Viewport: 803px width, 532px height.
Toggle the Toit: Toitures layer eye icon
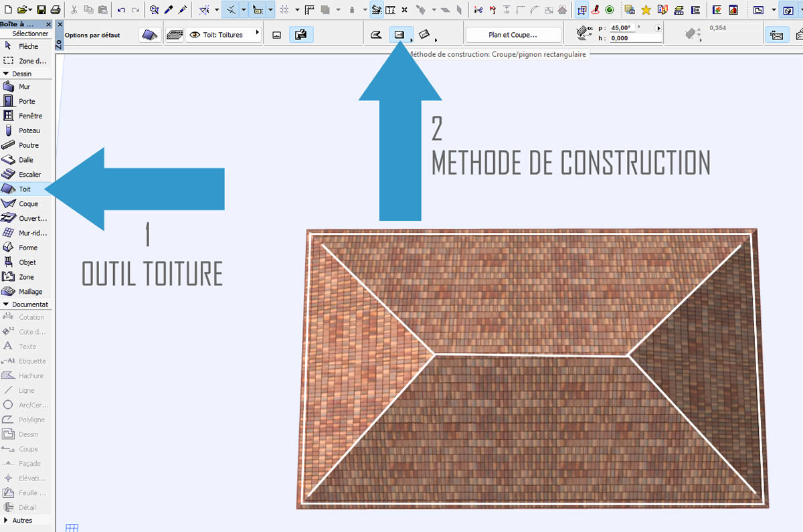(x=195, y=35)
